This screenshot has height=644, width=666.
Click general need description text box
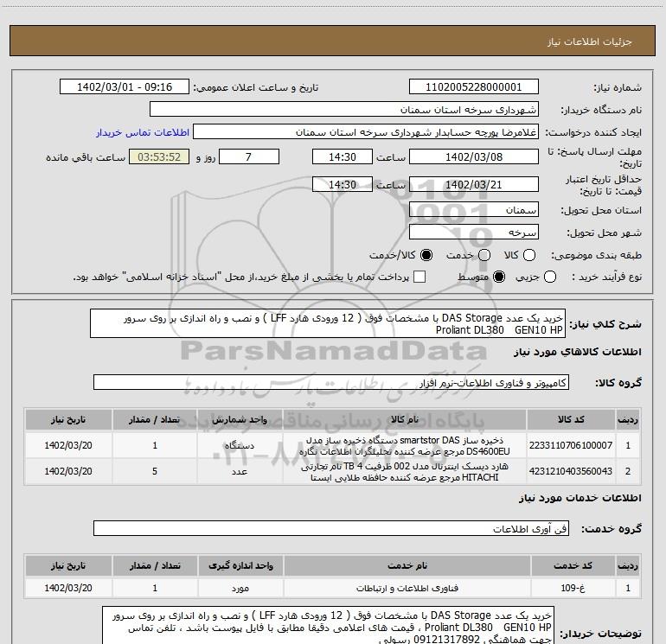[328, 323]
